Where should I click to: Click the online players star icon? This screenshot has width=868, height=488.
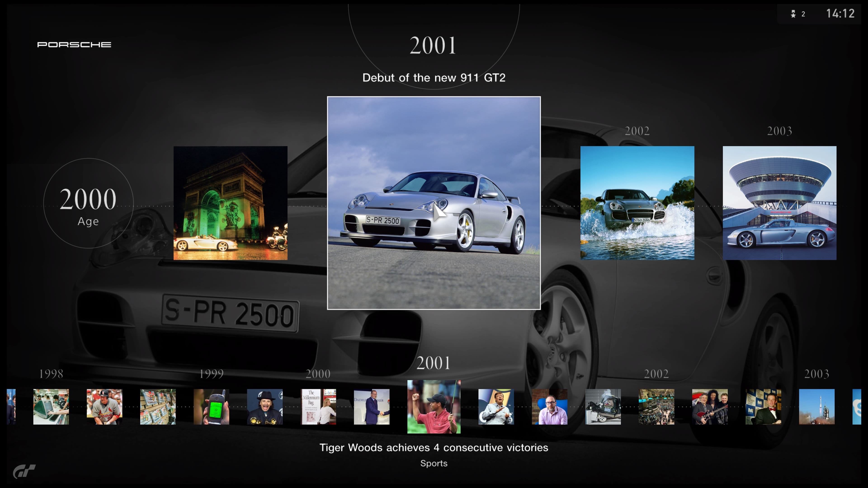pyautogui.click(x=793, y=14)
